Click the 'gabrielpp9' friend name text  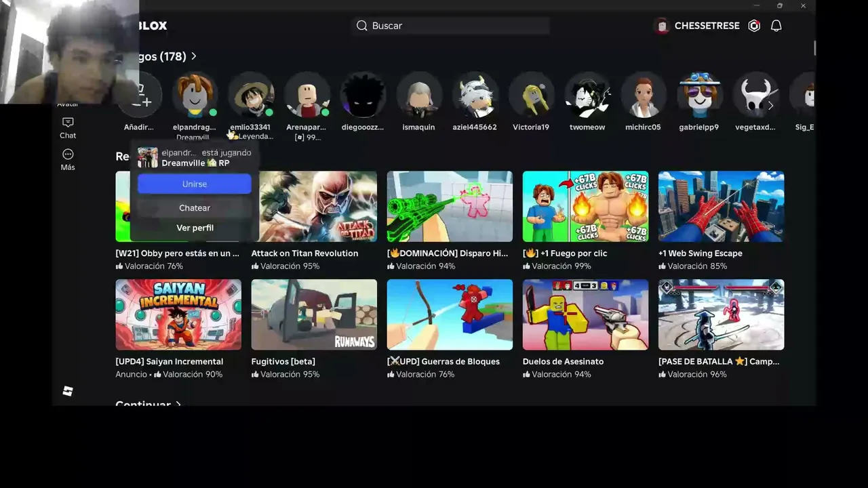[699, 127]
